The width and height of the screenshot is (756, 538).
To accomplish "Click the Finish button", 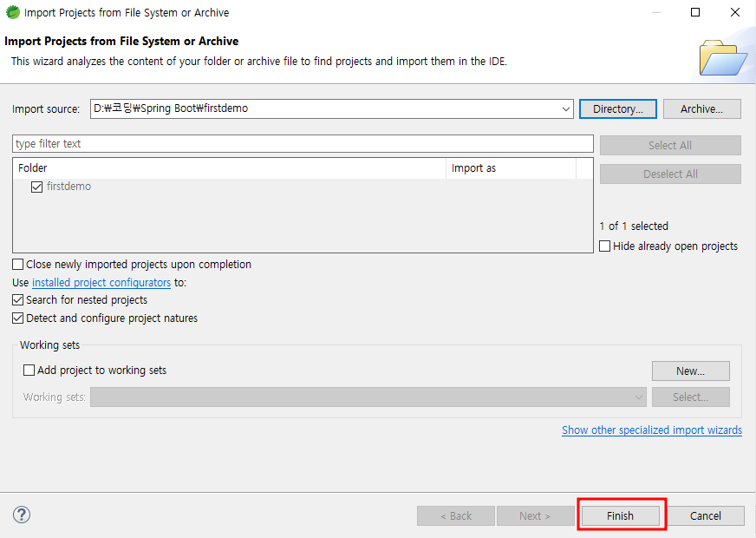I will [x=620, y=515].
